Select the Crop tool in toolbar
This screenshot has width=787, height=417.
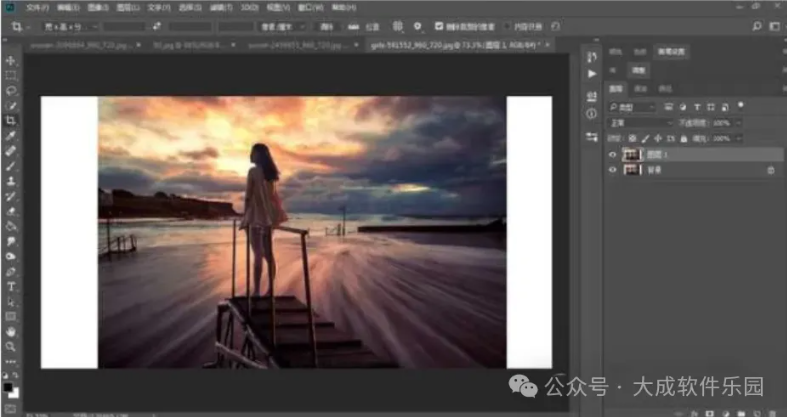point(11,120)
